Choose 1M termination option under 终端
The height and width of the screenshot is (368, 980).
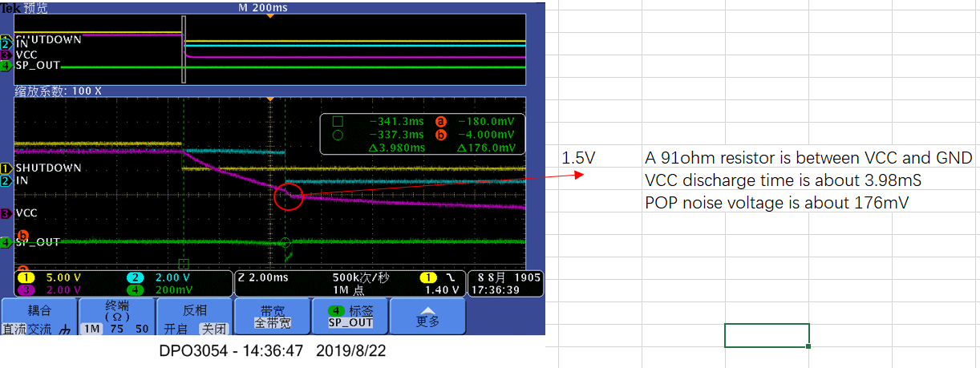[91, 329]
